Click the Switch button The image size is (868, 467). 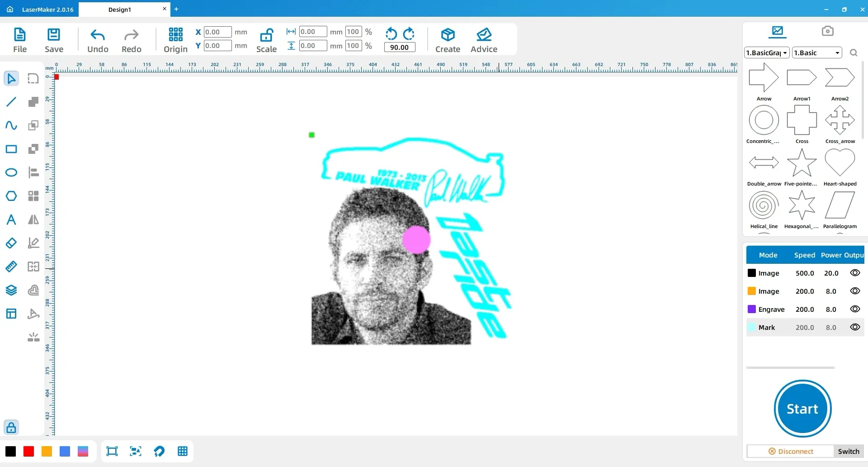pyautogui.click(x=849, y=451)
